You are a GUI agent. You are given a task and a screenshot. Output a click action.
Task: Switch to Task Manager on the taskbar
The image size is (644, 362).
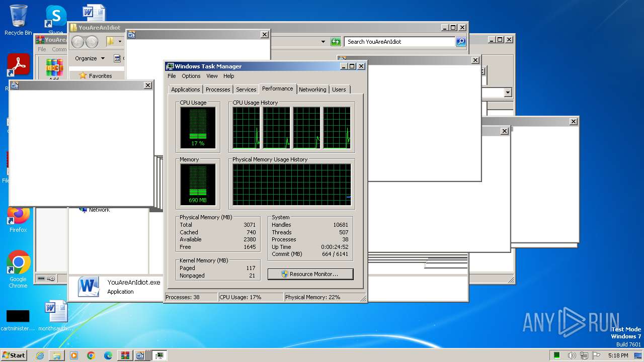[159, 355]
